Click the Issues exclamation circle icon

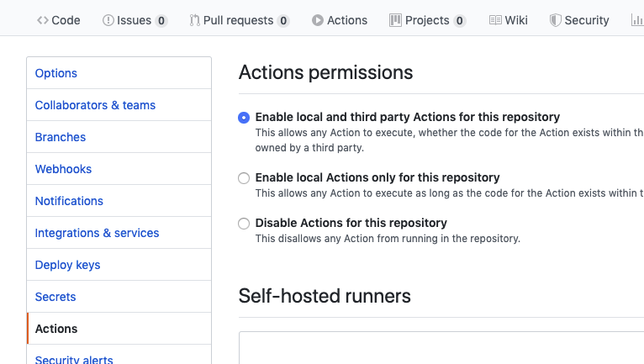108,20
